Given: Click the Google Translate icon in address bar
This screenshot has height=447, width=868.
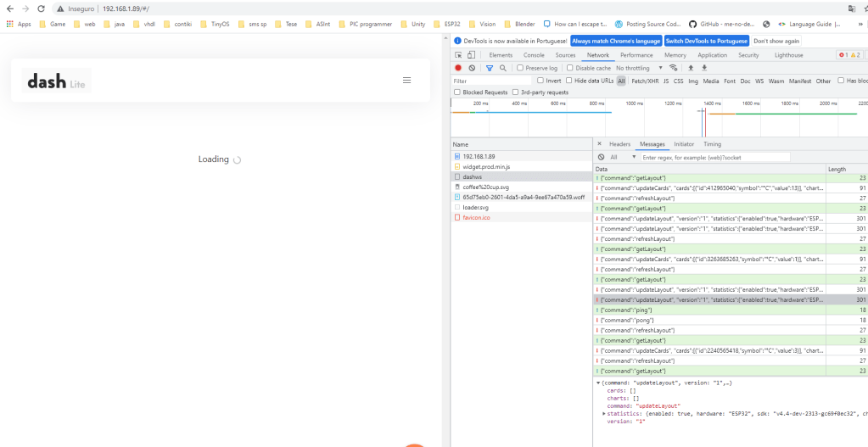Looking at the screenshot, I should click(x=851, y=8).
